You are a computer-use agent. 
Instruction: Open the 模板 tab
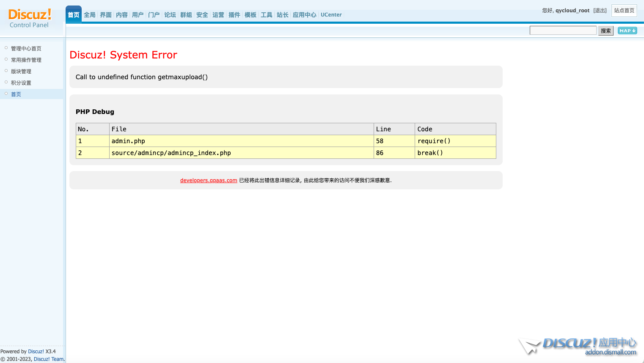(250, 15)
